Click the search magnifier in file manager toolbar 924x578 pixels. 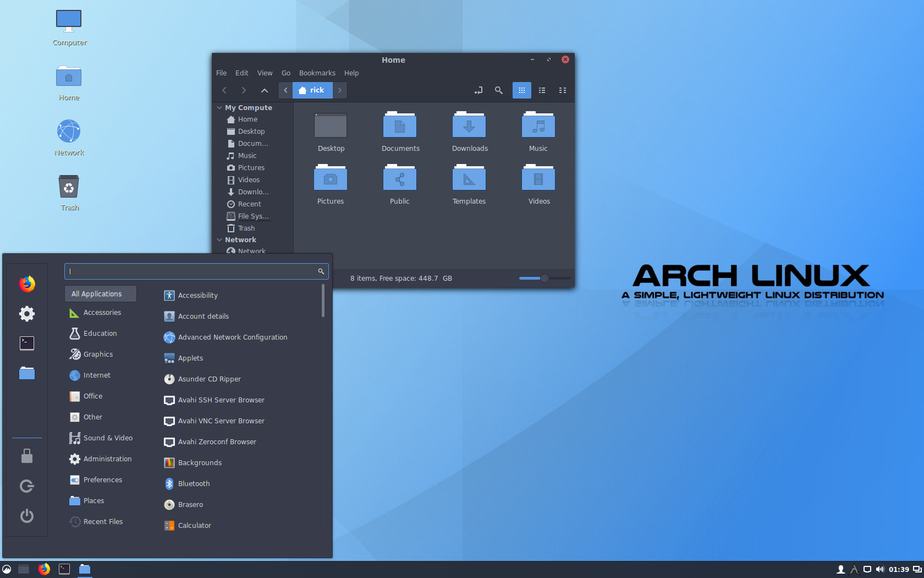499,90
